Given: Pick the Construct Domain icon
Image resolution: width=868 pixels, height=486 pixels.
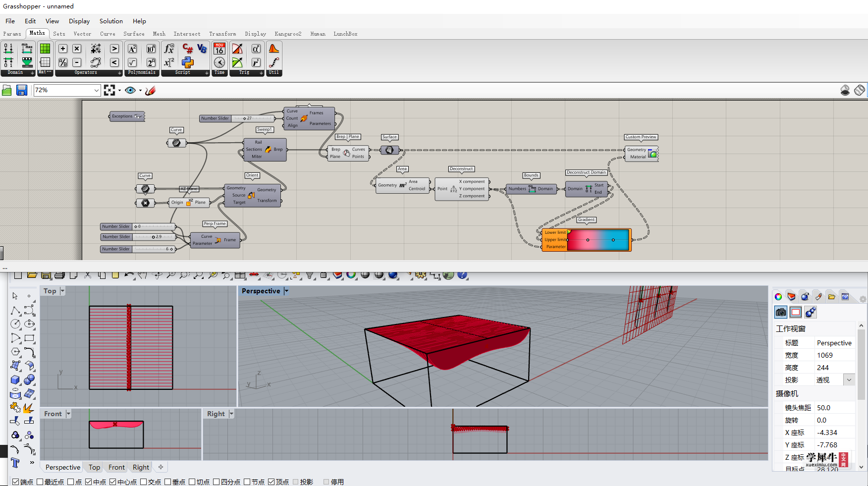Looking at the screenshot, I should (x=8, y=49).
